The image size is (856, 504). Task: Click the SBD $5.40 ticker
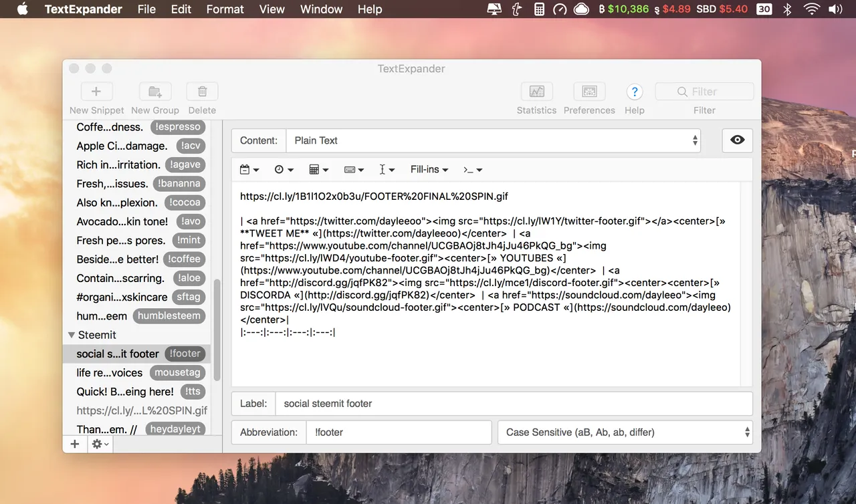722,9
